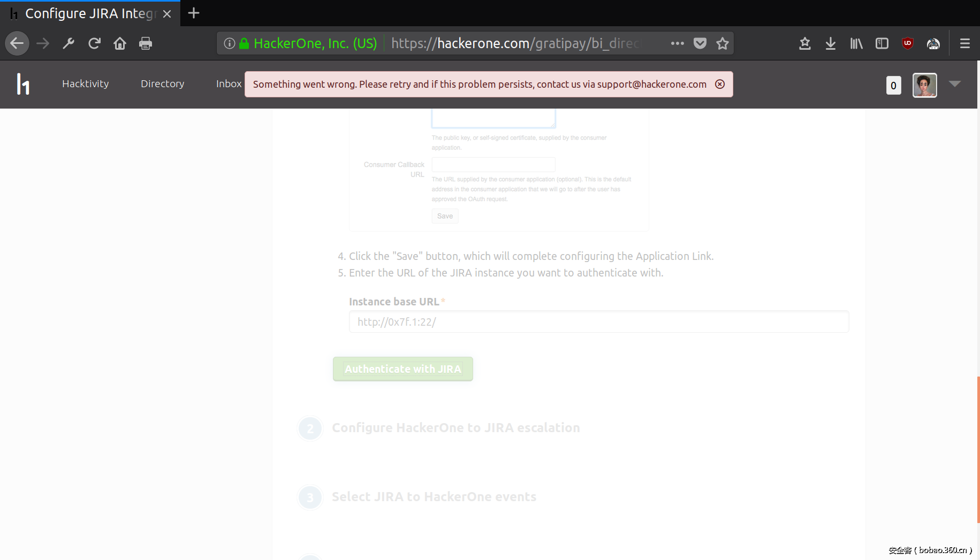Click the 'Instance base URL' label text

coord(394,302)
